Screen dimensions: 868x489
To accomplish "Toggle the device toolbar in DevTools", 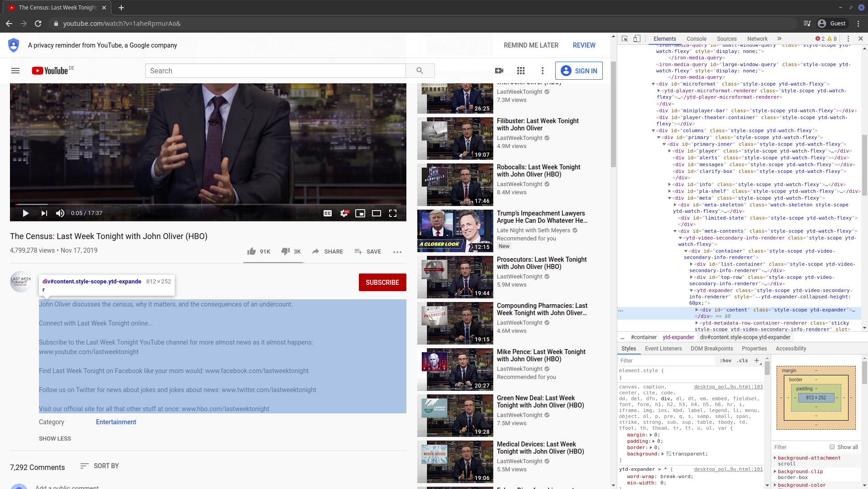I will (x=637, y=39).
